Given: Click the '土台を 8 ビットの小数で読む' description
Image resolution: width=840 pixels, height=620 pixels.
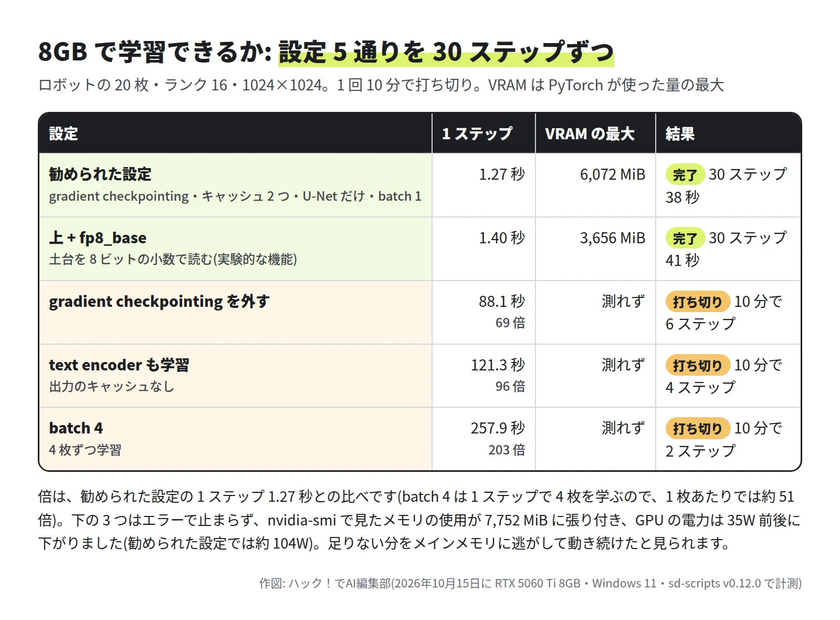Looking at the screenshot, I should point(173,259).
